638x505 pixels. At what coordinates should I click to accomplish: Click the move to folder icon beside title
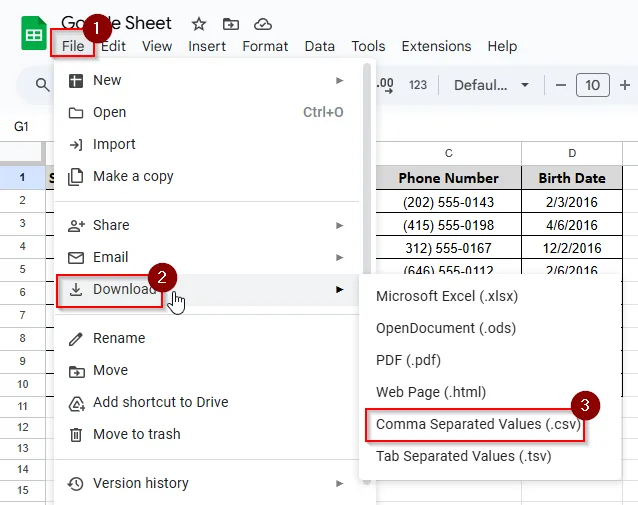[x=231, y=24]
